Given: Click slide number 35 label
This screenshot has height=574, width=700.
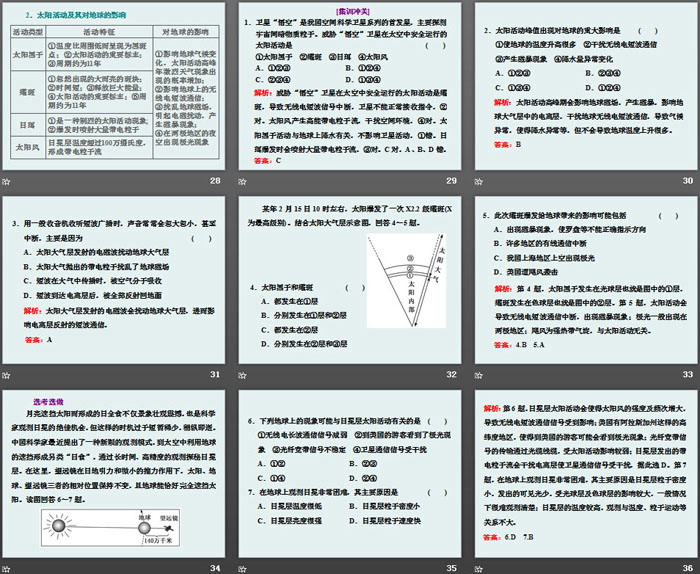Looking at the screenshot, I should pos(451,568).
